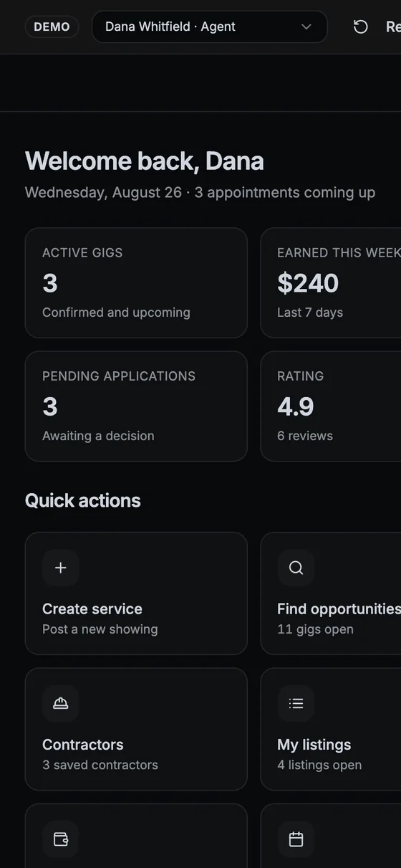The image size is (401, 868).
Task: Open the Dana Whitfield · Agent dropdown
Action: pos(210,27)
